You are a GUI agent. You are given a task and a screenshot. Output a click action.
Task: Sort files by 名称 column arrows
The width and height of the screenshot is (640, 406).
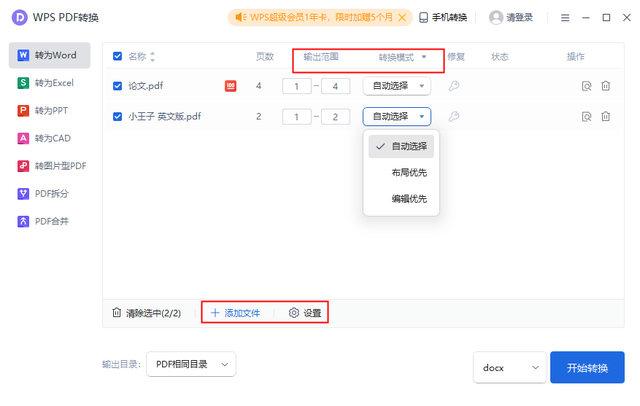point(152,56)
